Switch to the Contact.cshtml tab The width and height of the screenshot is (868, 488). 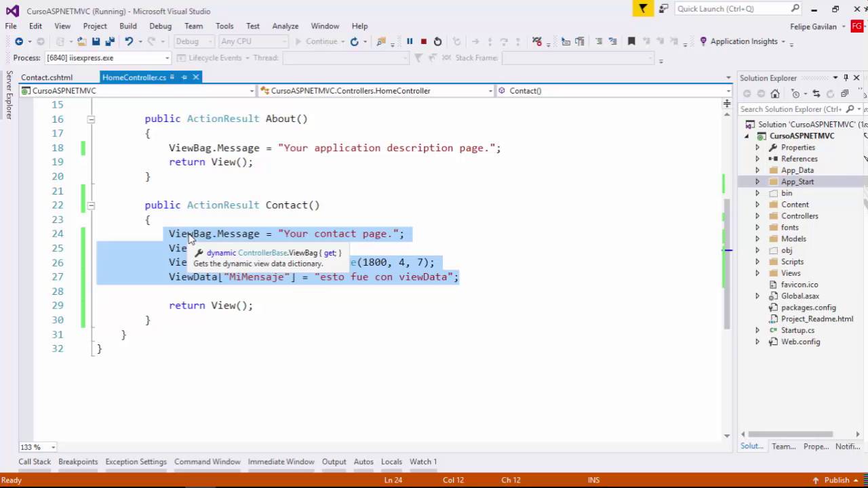click(x=47, y=77)
